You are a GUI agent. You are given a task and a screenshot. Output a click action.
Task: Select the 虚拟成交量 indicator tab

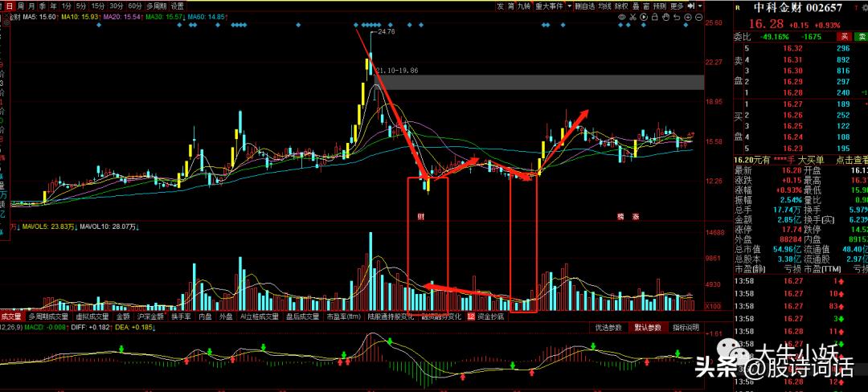pos(93,316)
